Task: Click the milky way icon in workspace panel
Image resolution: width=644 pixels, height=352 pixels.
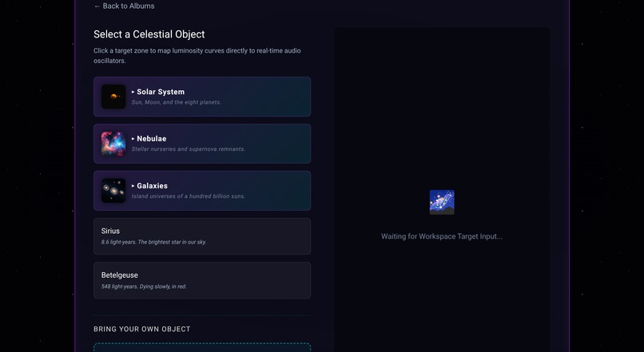Action: coord(442,202)
